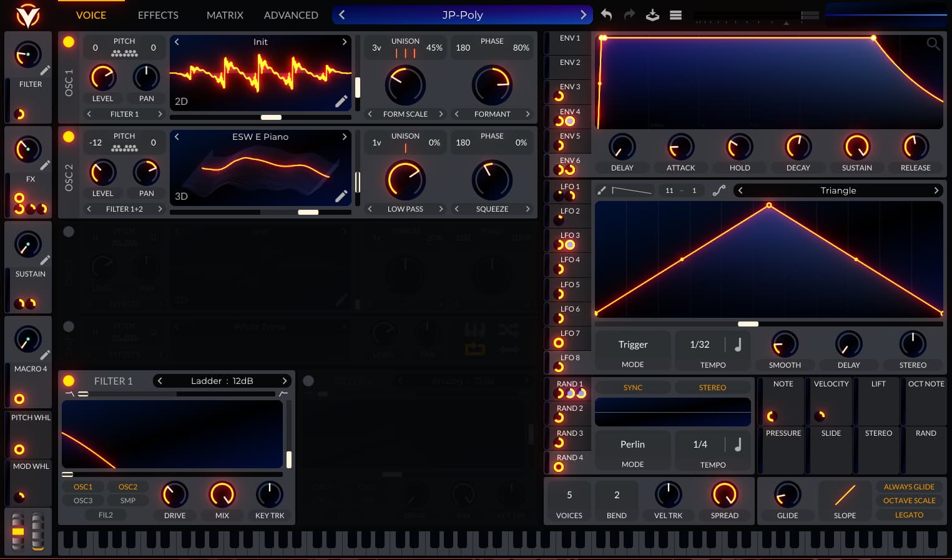Open Ladder : 12dB filter type selector
Viewport: 952px width, 560px height.
222,381
